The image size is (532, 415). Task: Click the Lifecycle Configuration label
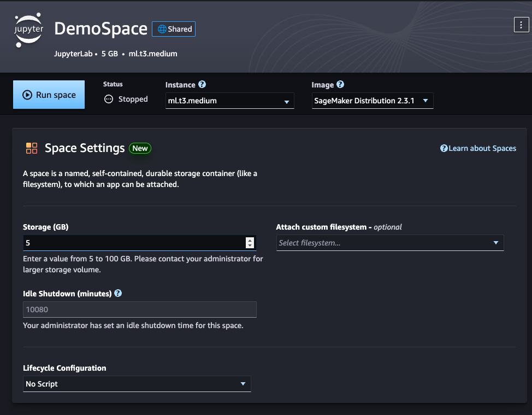[x=64, y=368]
